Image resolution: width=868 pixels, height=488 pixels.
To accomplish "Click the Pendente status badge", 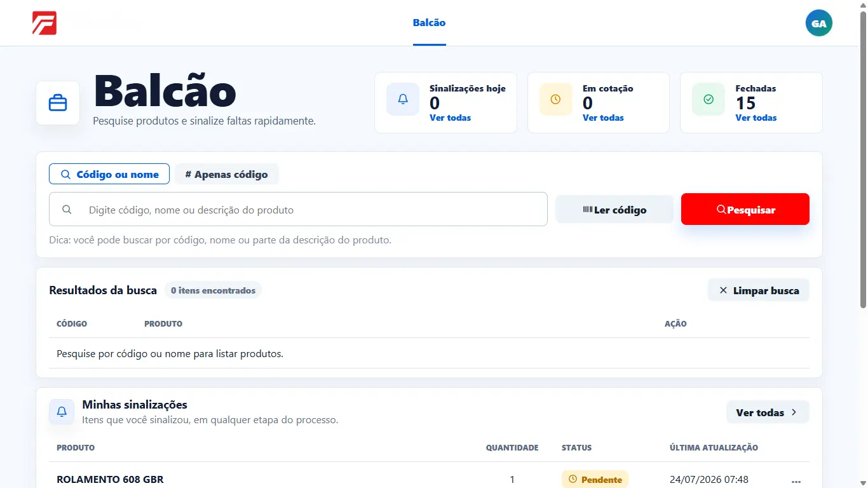I will [595, 479].
